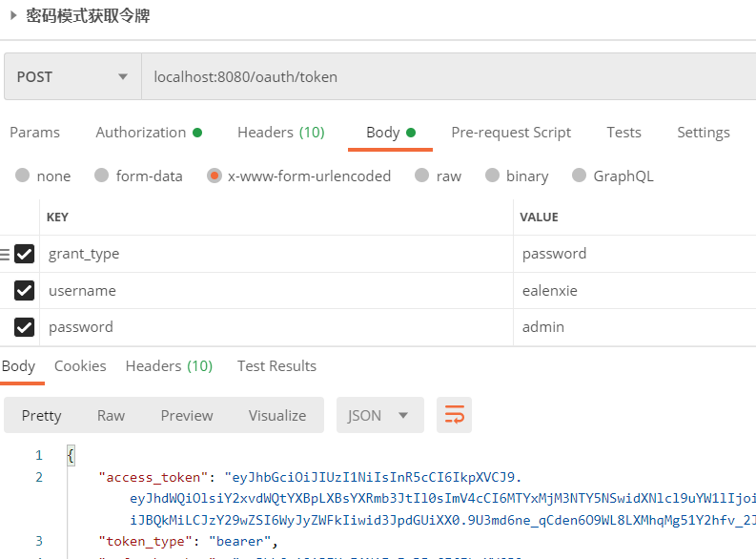Click the "token_type" key in response
The image size is (756, 559).
[146, 541]
